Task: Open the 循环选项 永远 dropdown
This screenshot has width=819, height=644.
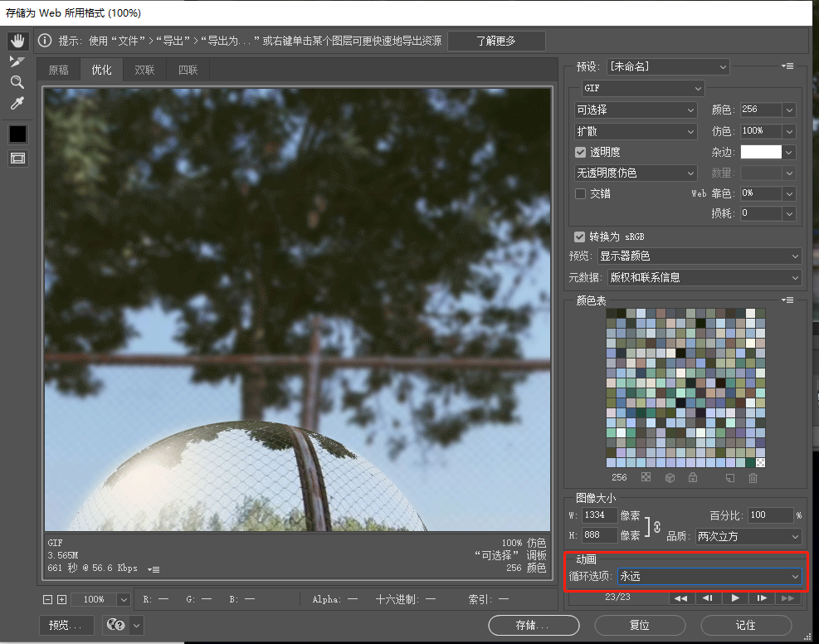Action: [x=709, y=576]
